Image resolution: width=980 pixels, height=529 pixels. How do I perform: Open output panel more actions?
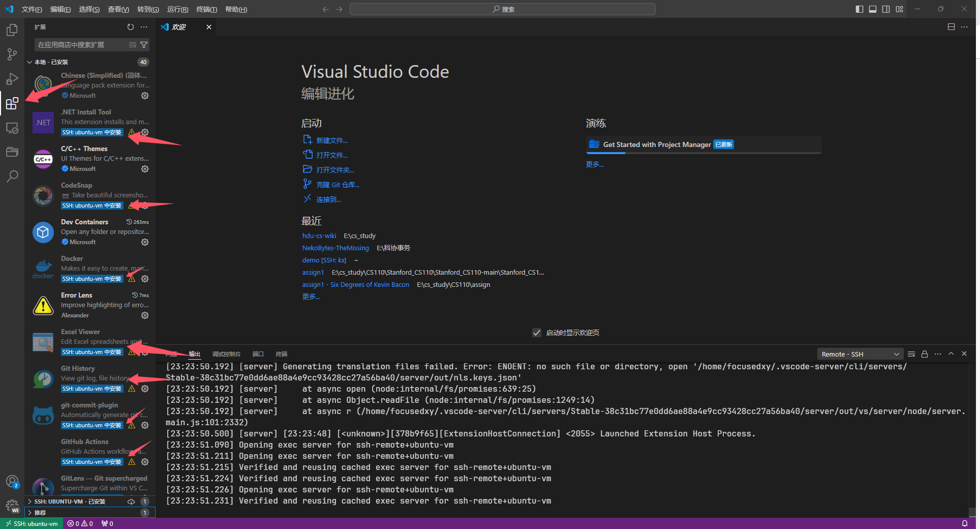(x=938, y=354)
